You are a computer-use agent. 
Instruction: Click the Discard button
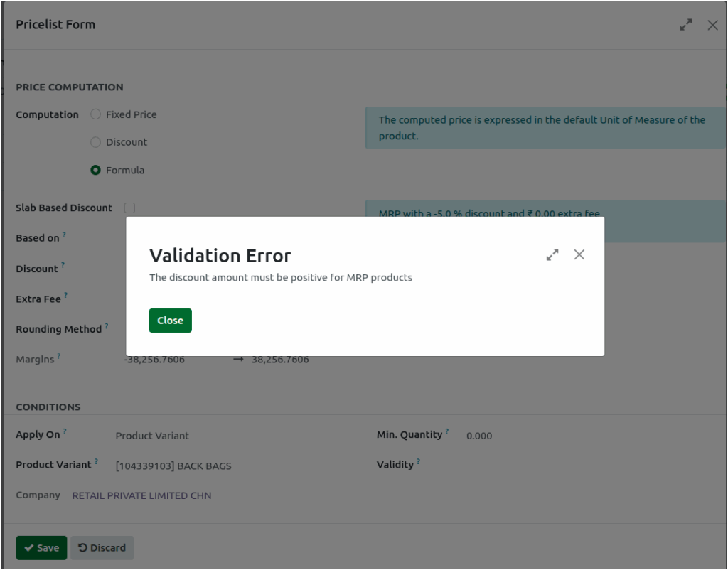tap(102, 547)
